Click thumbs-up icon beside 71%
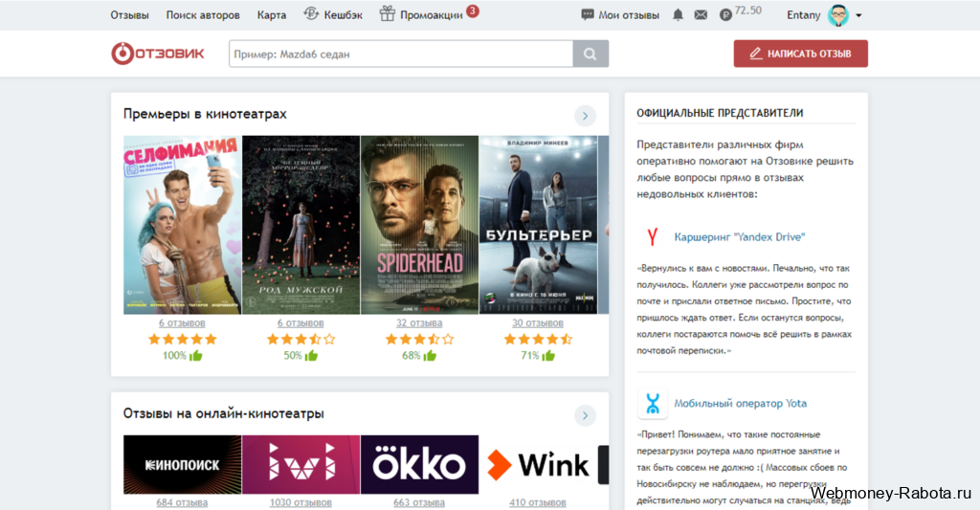The height and width of the screenshot is (510, 980). click(x=548, y=356)
